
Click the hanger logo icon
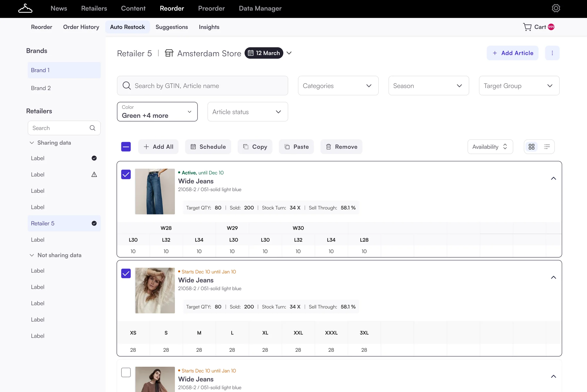[25, 9]
